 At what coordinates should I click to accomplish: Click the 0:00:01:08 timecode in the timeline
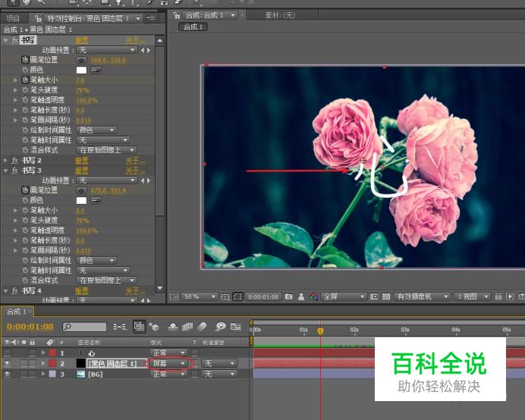tap(30, 327)
